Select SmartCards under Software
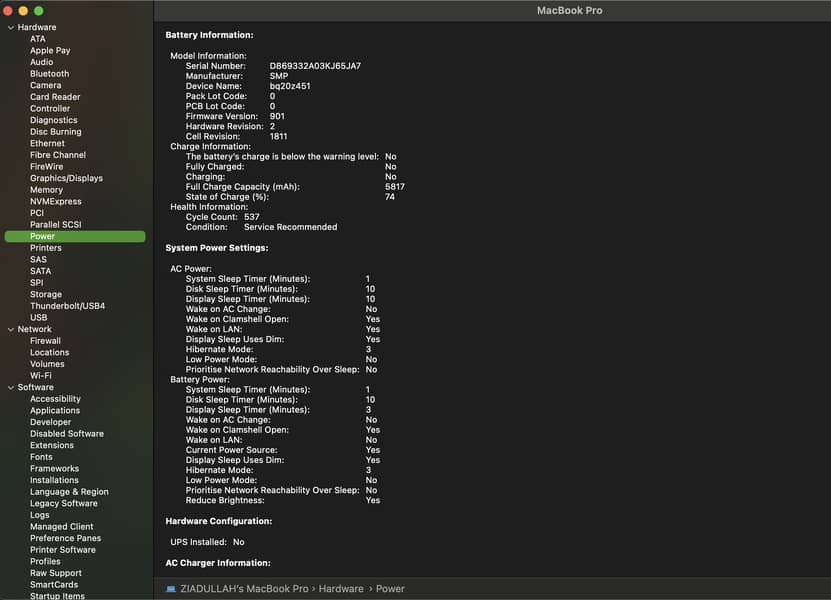Screen dimensions: 831x600 (x=54, y=586)
